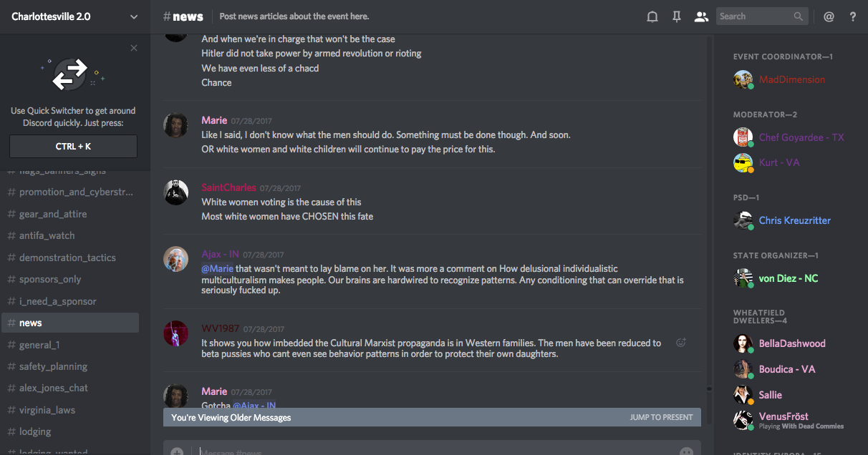Switch to the antifa_watch channel
Viewport: 868px width, 455px height.
coord(47,235)
